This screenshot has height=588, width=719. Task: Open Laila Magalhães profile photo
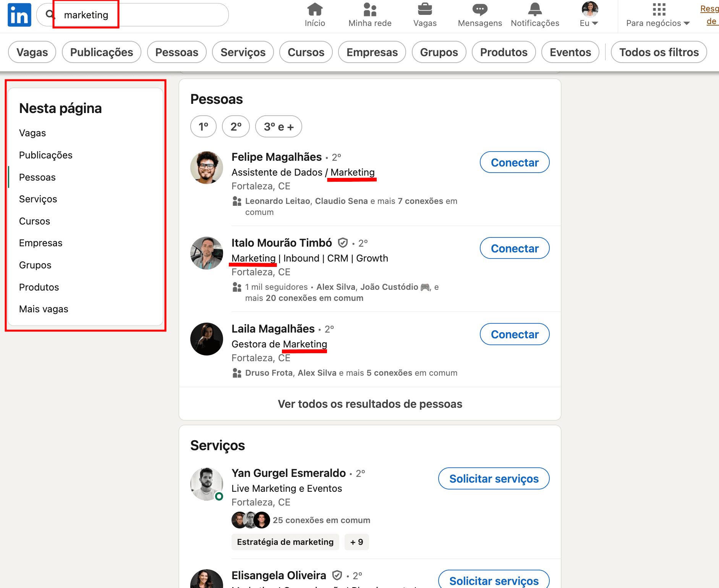click(207, 339)
